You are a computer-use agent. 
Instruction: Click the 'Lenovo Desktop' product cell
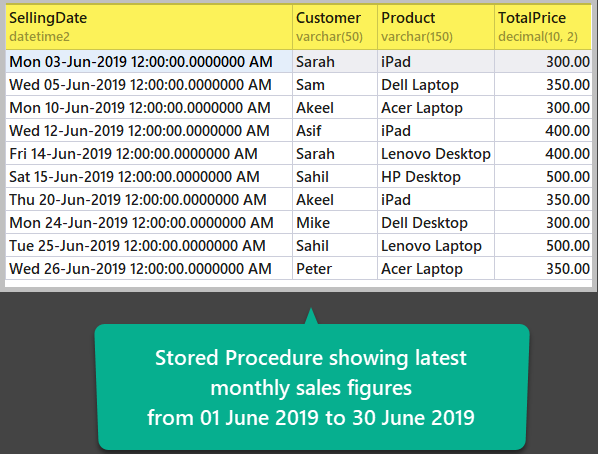pyautogui.click(x=436, y=153)
